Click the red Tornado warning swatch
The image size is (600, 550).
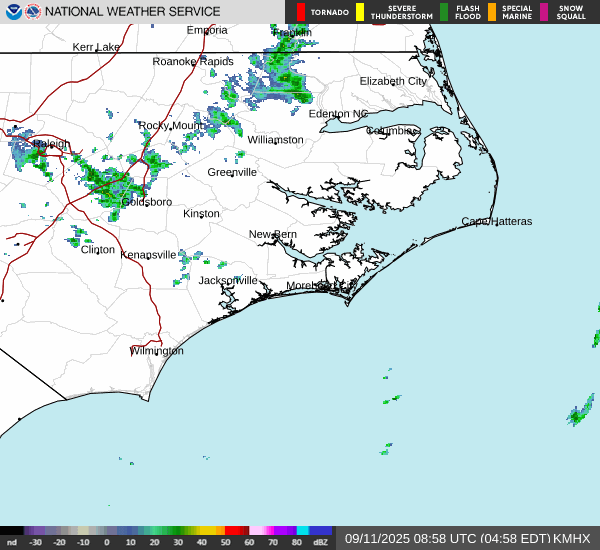[x=301, y=12]
